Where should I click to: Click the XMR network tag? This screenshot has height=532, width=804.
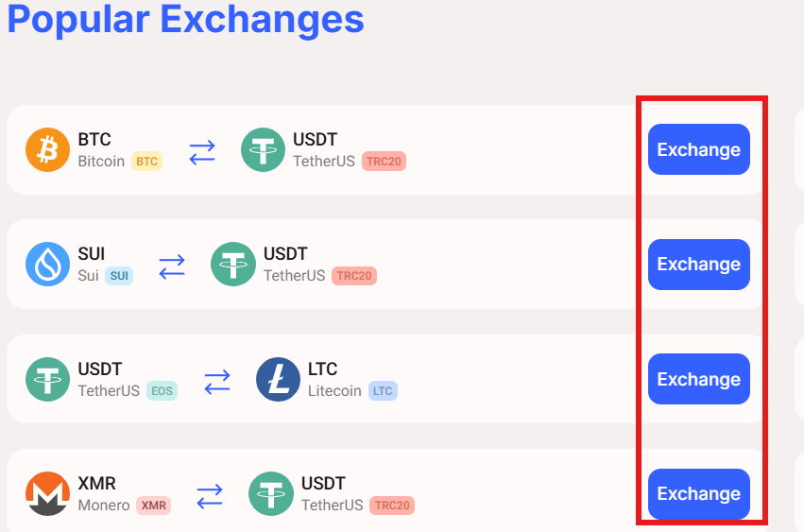pyautogui.click(x=154, y=506)
